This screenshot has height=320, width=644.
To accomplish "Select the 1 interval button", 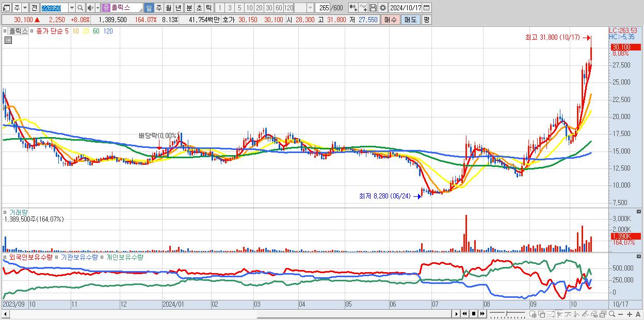I will pyautogui.click(x=220, y=8).
